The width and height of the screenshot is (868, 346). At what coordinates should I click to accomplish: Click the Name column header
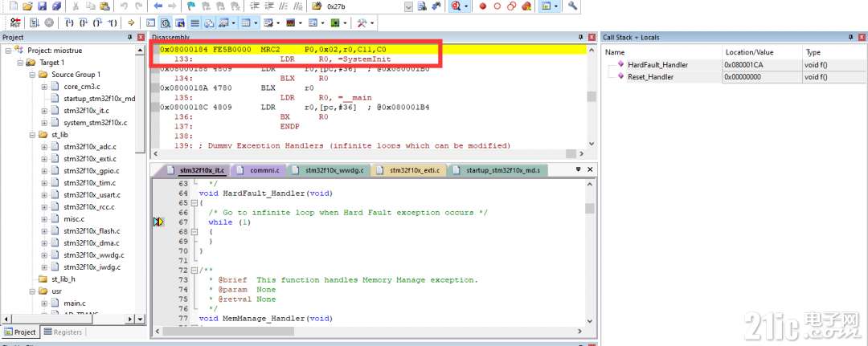tap(662, 52)
